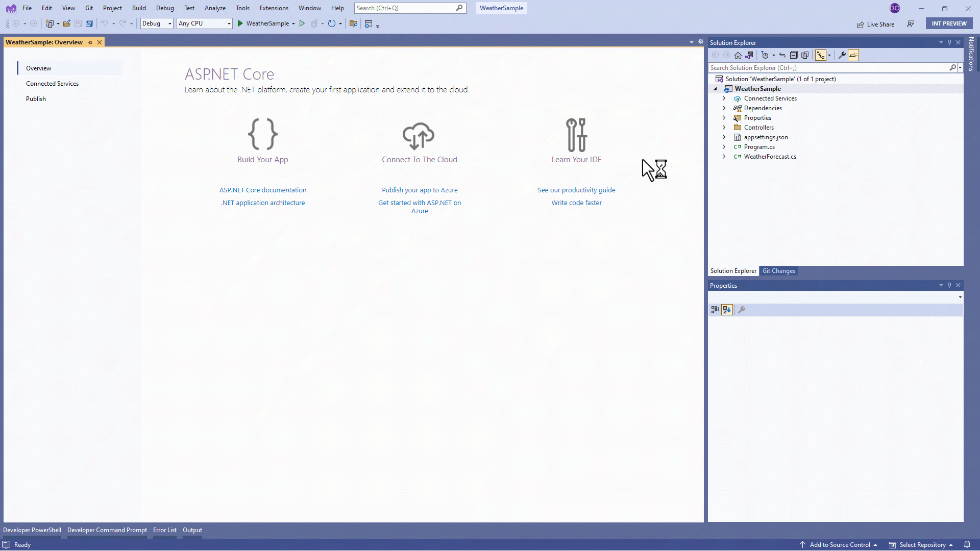
Task: Click the Live Share icon
Action: coord(861,24)
